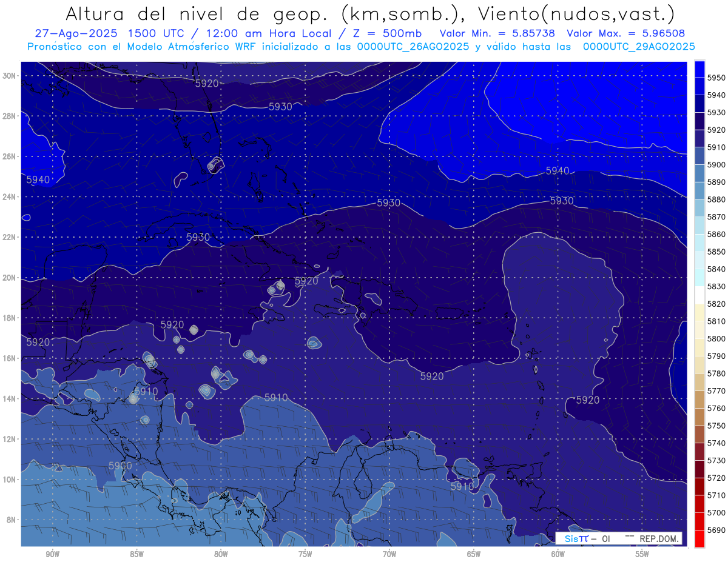Viewport: 728px width, 562px height.
Task: Click the 10N latitude axis label
Action: click(x=10, y=479)
